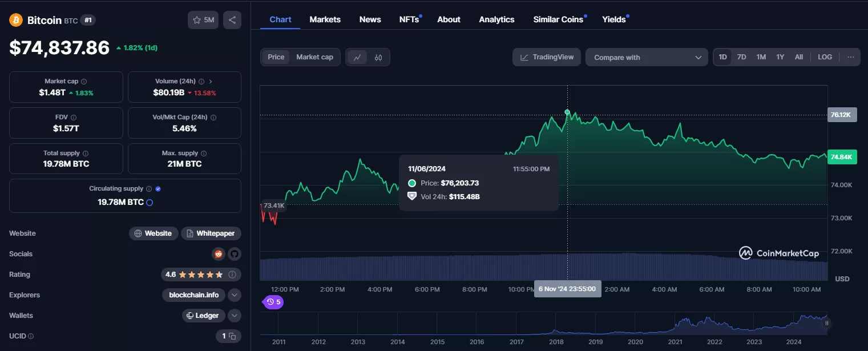This screenshot has width=868, height=351.
Task: Click the timeline range slider handle
Action: (x=826, y=323)
